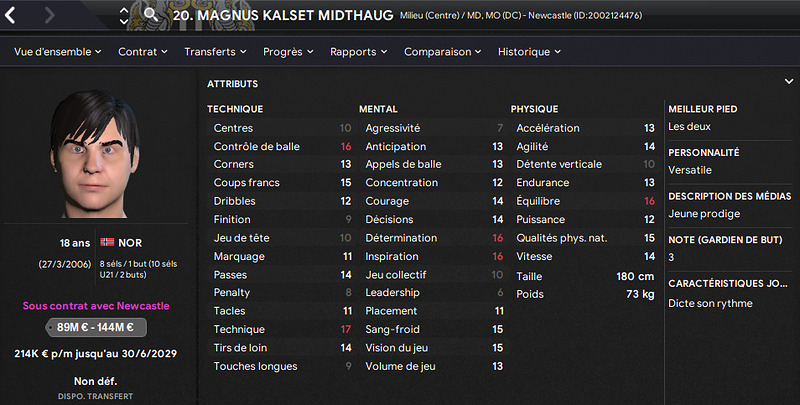Click the Dispo. transfert status label
The image size is (800, 405).
coord(97,397)
